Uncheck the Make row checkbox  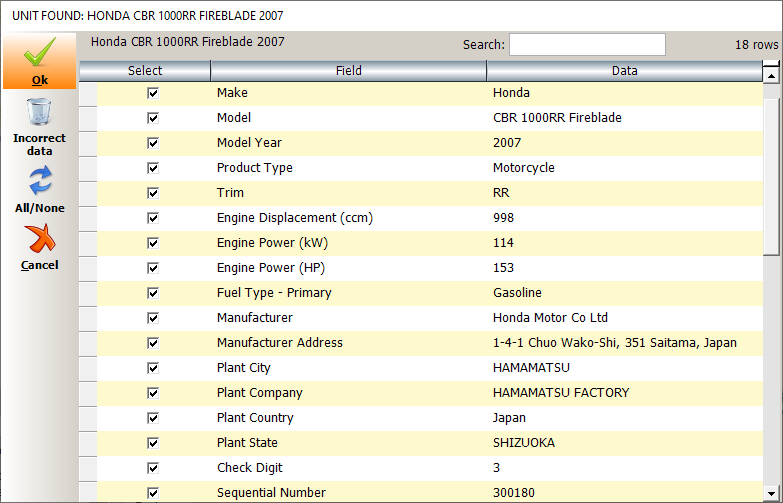pos(153,93)
